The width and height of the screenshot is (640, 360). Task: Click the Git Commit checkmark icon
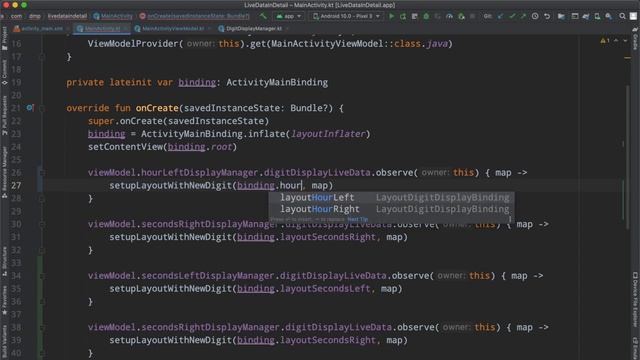click(x=512, y=16)
